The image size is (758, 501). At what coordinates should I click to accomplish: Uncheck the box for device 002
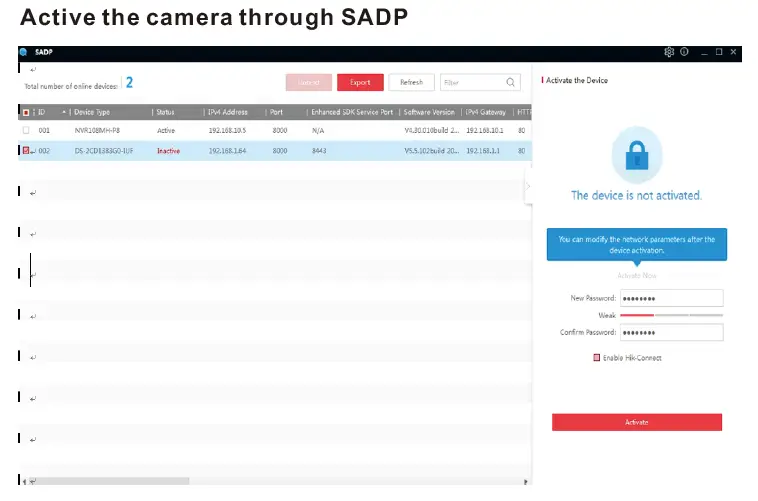tap(26, 150)
